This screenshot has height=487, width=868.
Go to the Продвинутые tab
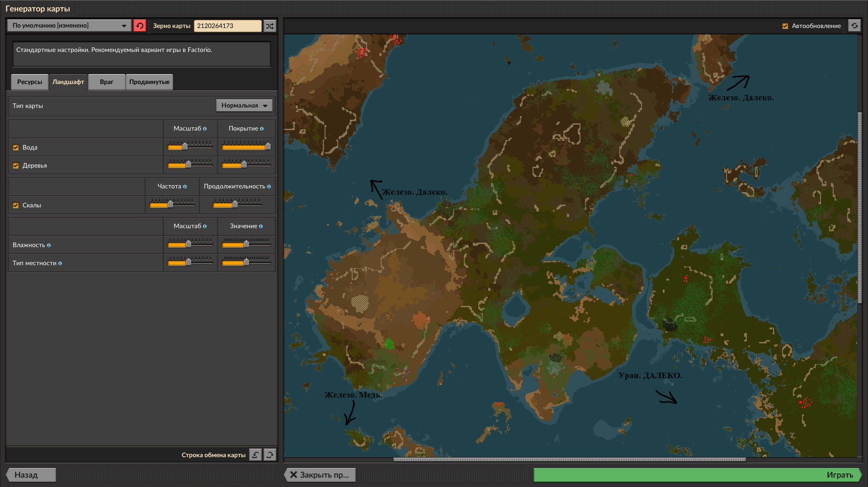pos(149,82)
